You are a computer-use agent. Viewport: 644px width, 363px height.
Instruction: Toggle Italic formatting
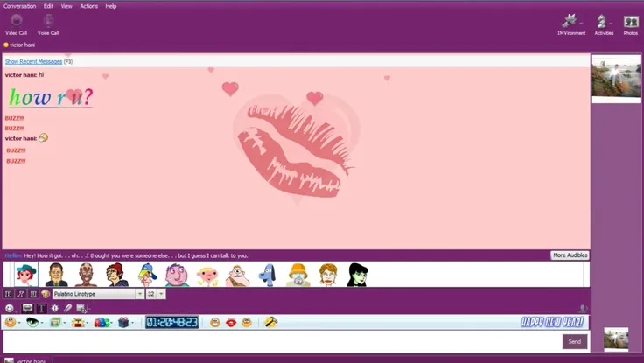[x=21, y=294]
